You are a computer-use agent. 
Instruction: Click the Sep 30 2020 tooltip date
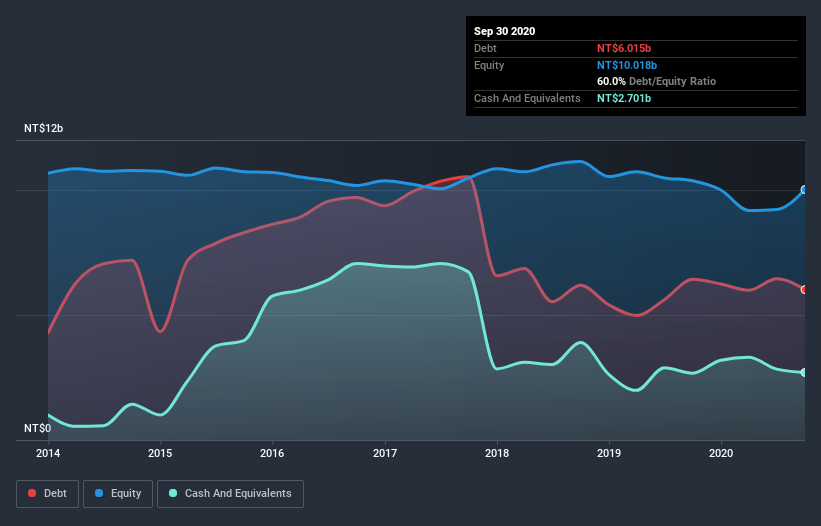point(505,31)
